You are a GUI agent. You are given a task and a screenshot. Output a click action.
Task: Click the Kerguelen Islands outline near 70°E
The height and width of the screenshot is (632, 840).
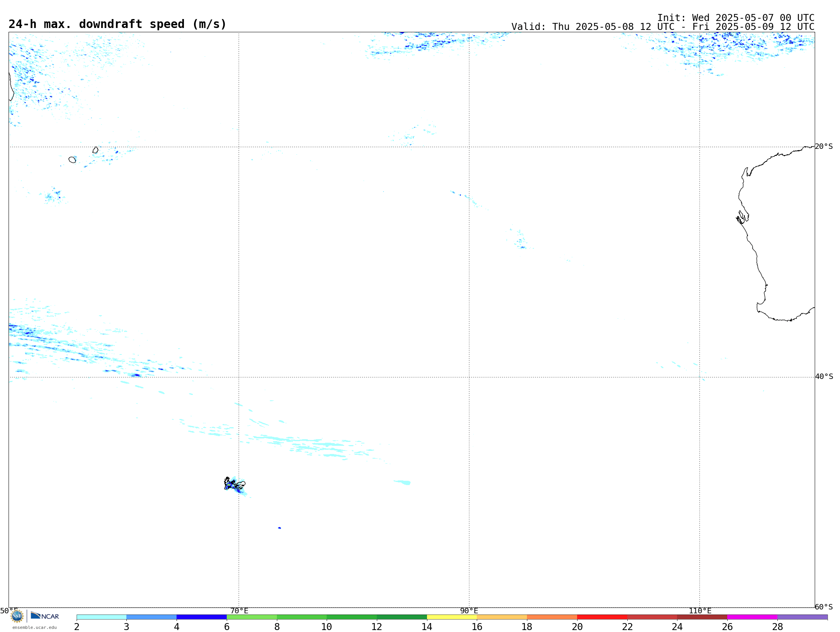pyautogui.click(x=234, y=484)
